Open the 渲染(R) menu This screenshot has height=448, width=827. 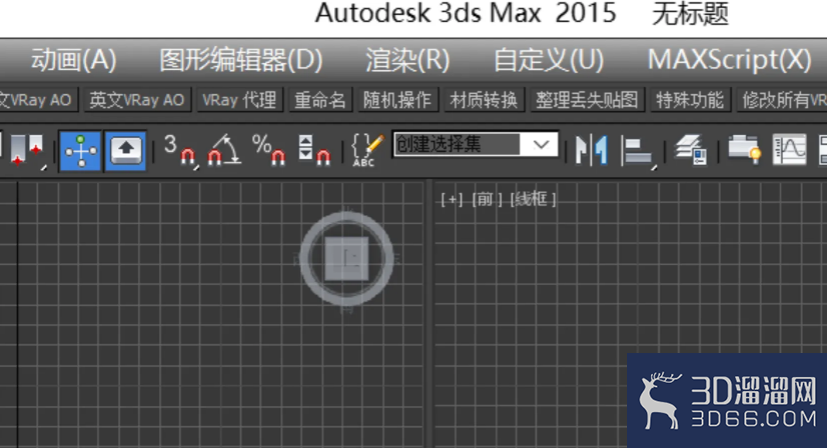(408, 60)
